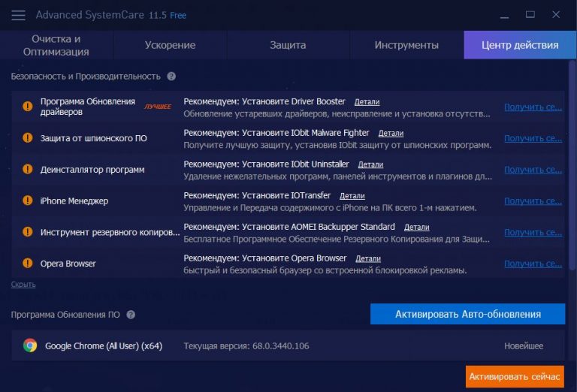Open the hamburger main menu
Screen dimensions: 577x392
tap(18, 15)
